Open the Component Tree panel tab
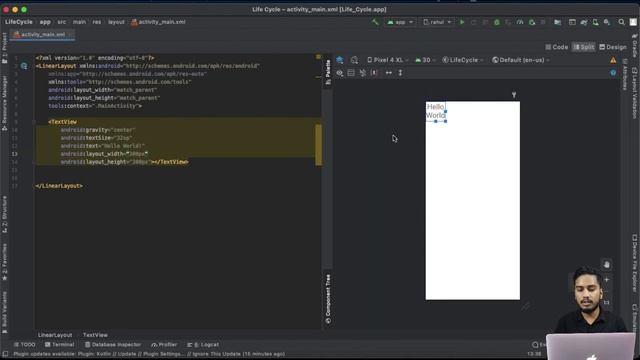Screen dimensions: 640x360 coord(328,299)
